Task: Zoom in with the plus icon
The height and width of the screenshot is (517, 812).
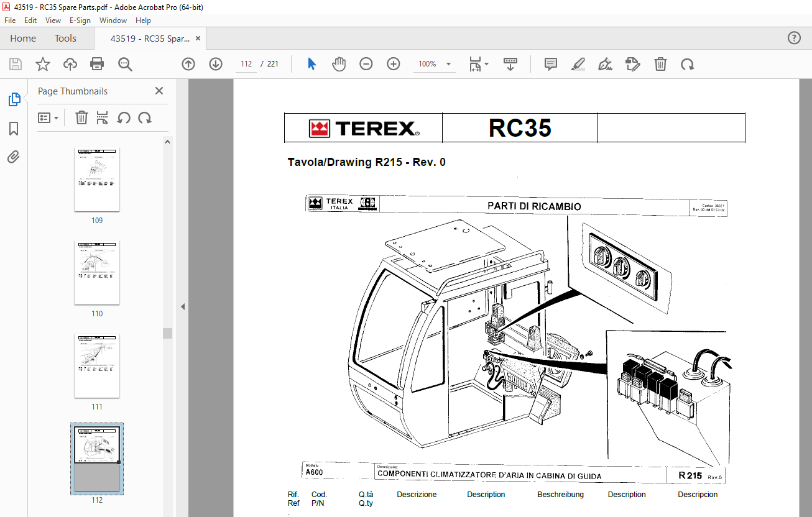Action: [394, 64]
